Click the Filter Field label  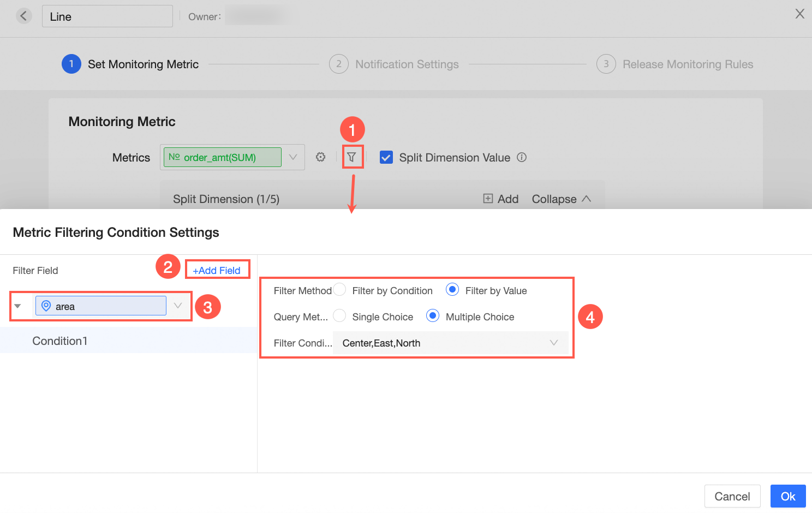(x=35, y=270)
